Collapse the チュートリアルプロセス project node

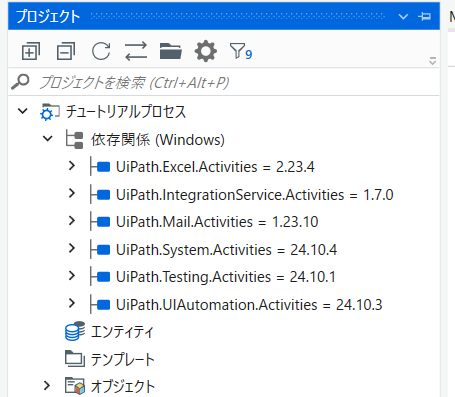click(23, 111)
